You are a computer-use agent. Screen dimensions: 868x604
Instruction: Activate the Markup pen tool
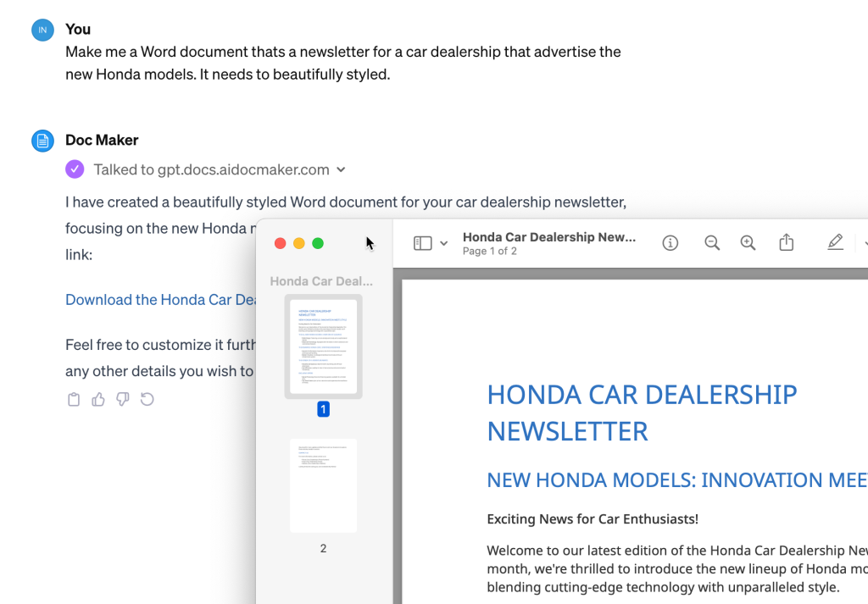coord(835,242)
